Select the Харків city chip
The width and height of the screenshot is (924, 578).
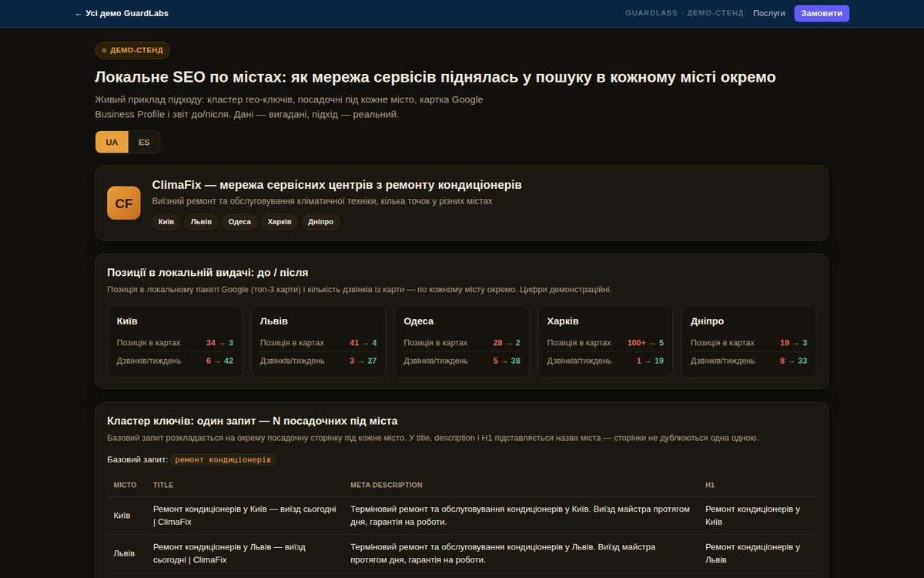click(x=280, y=222)
